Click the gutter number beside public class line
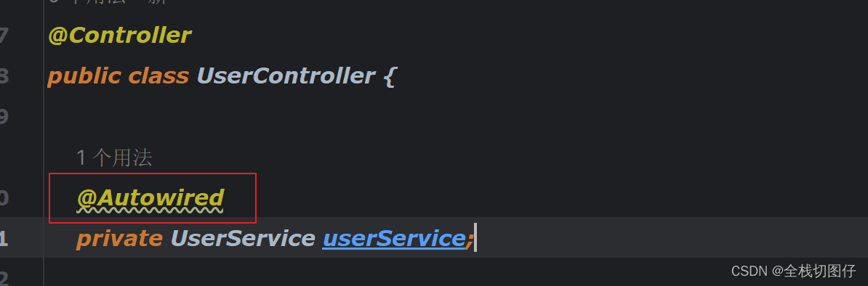This screenshot has width=868, height=286. click(4, 75)
